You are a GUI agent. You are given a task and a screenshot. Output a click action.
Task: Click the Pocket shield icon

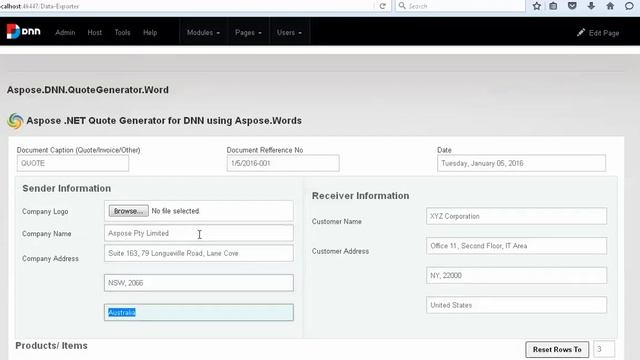(x=572, y=6)
